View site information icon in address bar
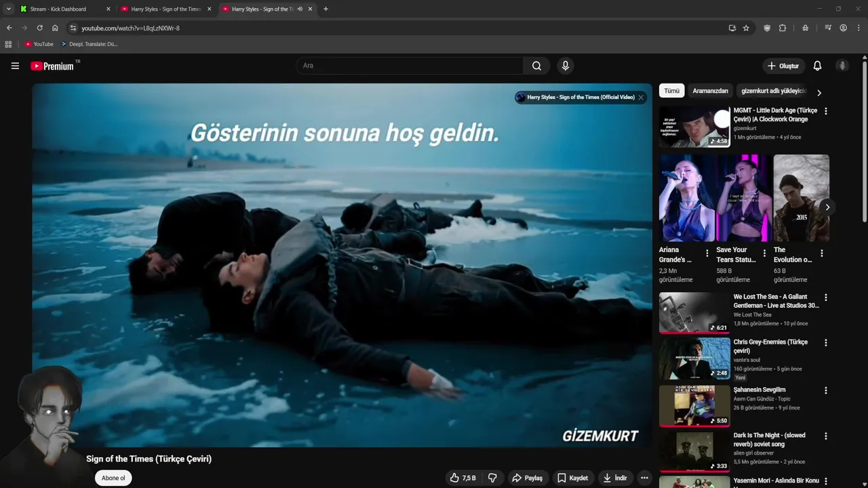The height and width of the screenshot is (488, 868). tap(73, 28)
